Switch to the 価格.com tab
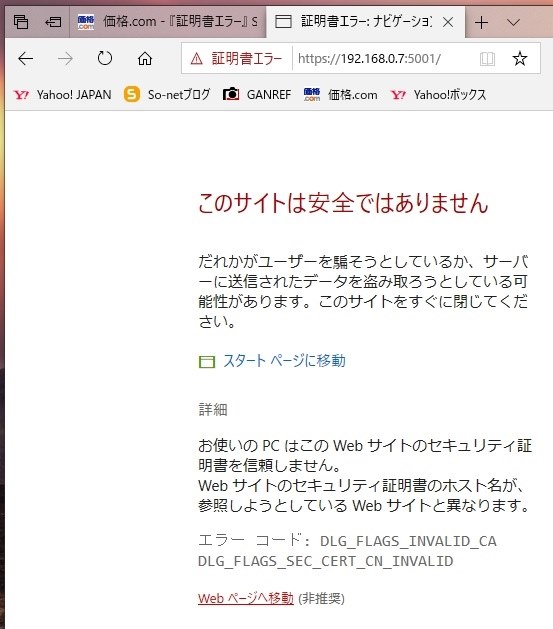The height and width of the screenshot is (629, 553). 167,22
